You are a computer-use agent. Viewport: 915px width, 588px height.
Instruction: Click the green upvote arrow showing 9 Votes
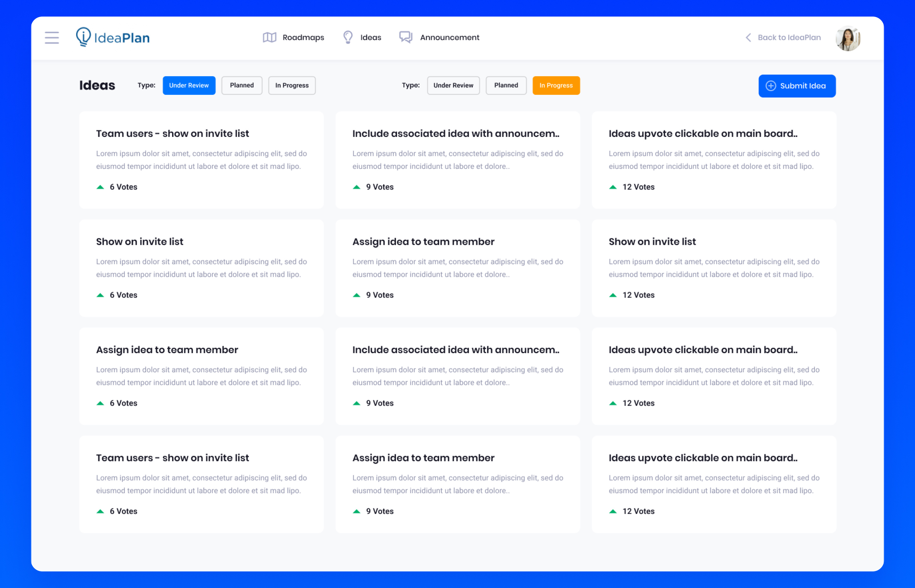(x=357, y=187)
